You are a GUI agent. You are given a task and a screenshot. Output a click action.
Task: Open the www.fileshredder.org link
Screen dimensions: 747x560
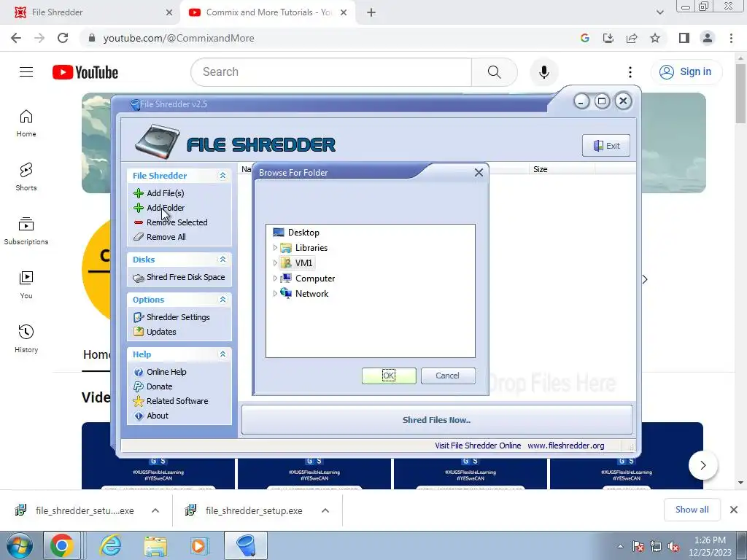tap(566, 446)
